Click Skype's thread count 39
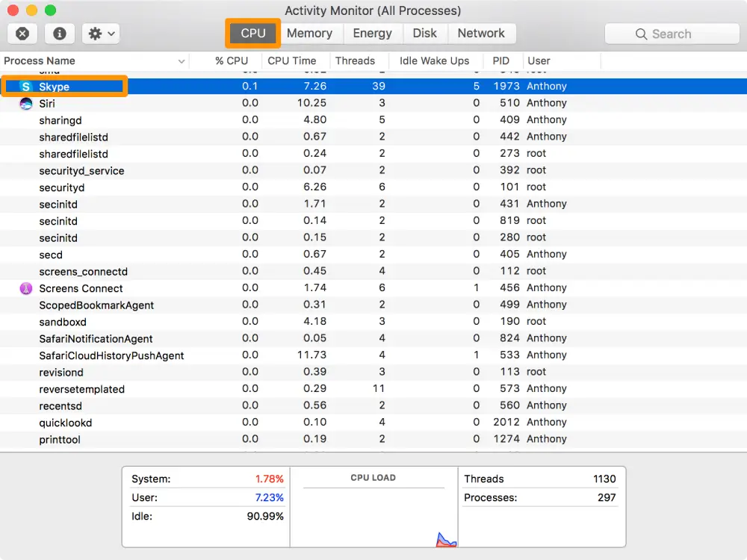 click(379, 86)
